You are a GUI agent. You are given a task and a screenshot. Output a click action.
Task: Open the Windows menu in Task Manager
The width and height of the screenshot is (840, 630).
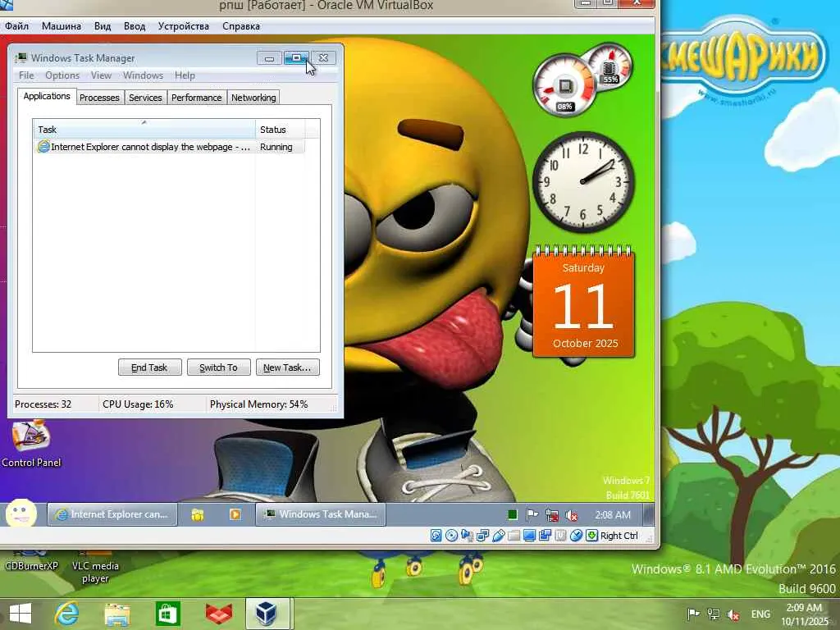(143, 75)
